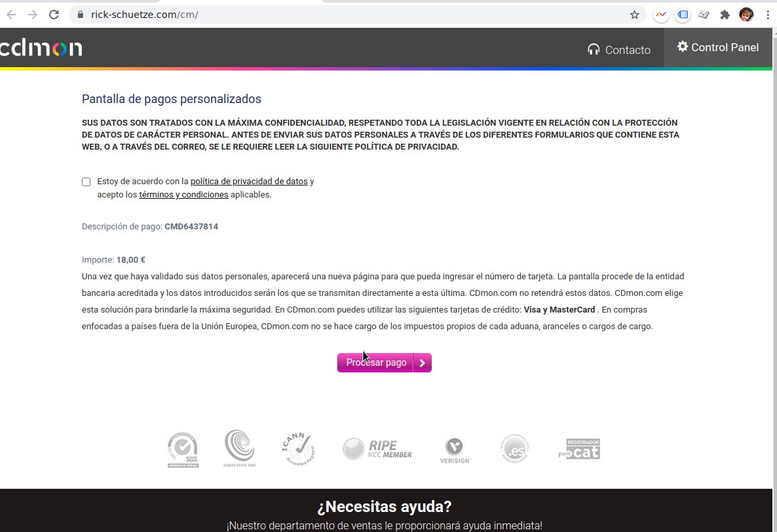Open the términos y condiciones link
The image size is (777, 532).
pyautogui.click(x=184, y=195)
